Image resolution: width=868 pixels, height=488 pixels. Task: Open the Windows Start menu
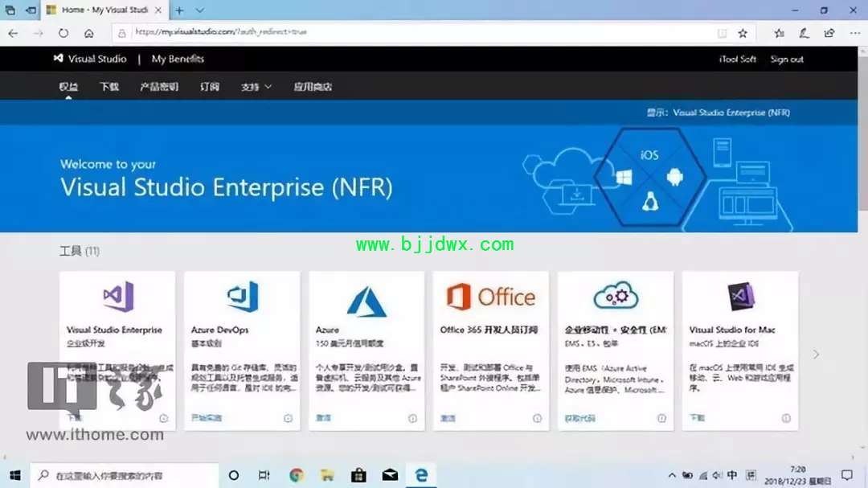[x=15, y=475]
